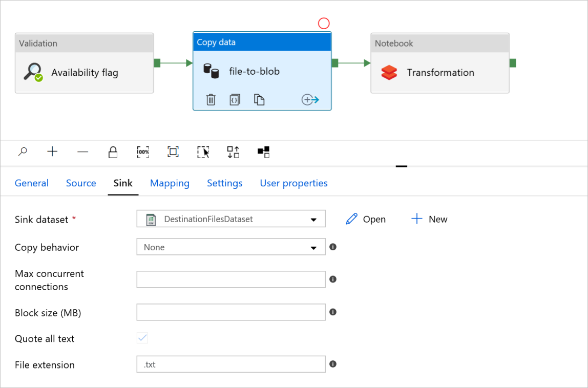Create a New sink dataset

tap(429, 219)
